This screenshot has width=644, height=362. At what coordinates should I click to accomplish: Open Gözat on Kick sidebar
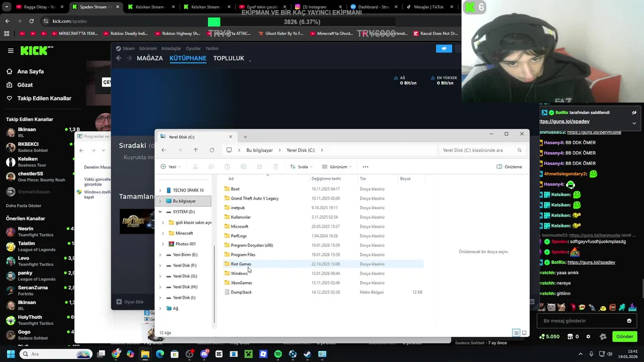tap(20, 85)
